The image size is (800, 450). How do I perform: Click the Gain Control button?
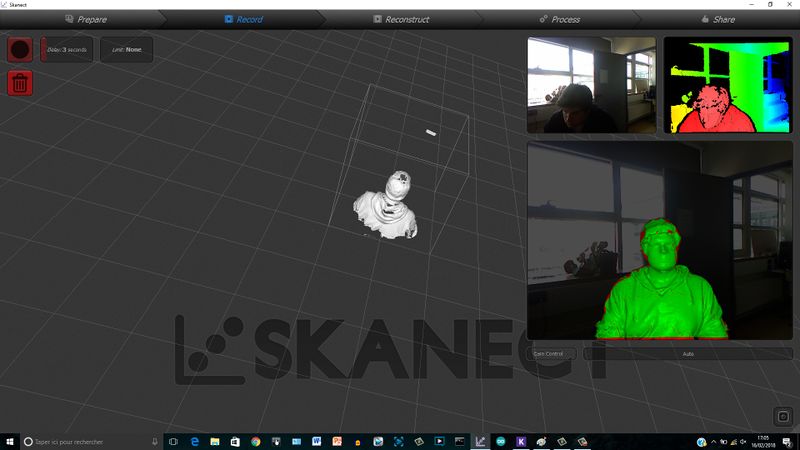[553, 354]
